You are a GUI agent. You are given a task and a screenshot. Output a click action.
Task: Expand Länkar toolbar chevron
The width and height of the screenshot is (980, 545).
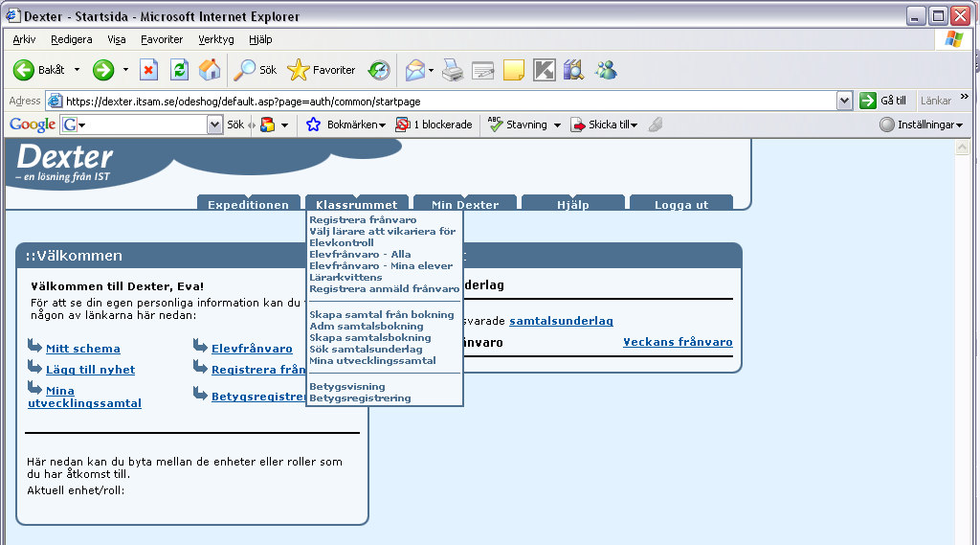(965, 97)
